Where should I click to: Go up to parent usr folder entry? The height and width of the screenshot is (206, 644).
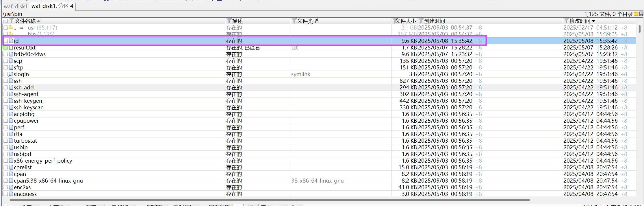point(32,28)
